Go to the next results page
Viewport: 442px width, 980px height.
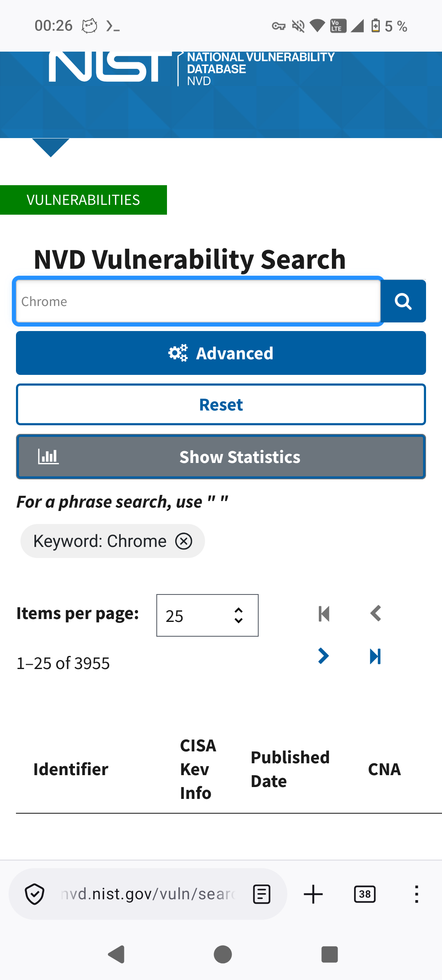323,656
